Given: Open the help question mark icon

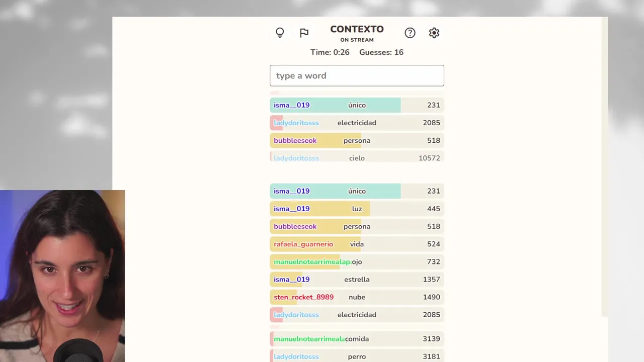Looking at the screenshot, I should 410,33.
